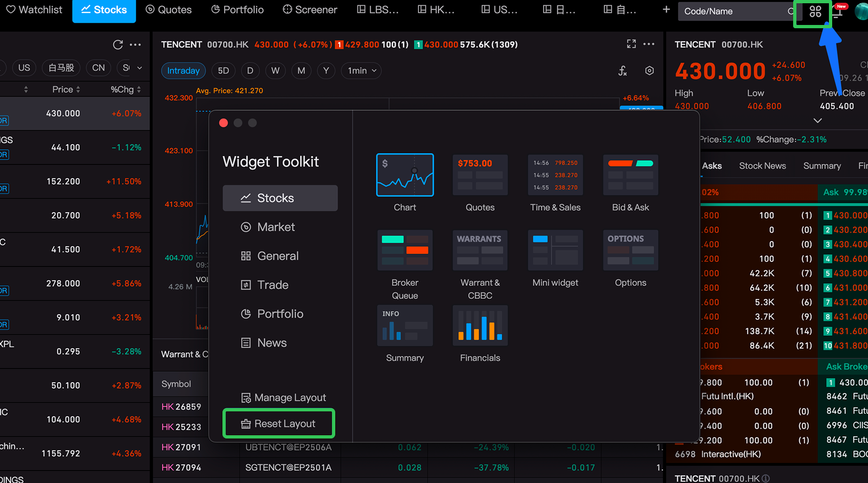Select the Time & Sales widget
Screen dimensions: 868x483
[x=555, y=175]
